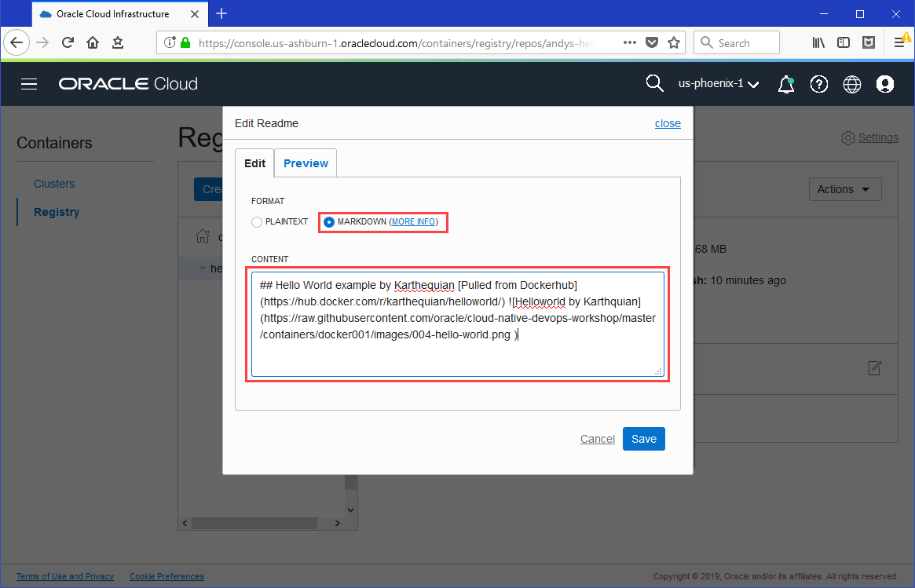Click the right scroll arrow of repository list
This screenshot has width=915, height=588.
pos(337,524)
